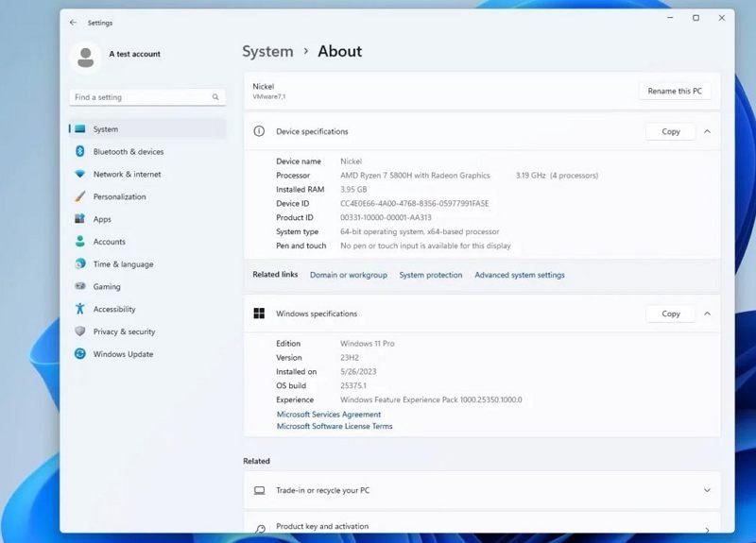Collapse the Device specifications section chevron
756x543 pixels.
(707, 131)
